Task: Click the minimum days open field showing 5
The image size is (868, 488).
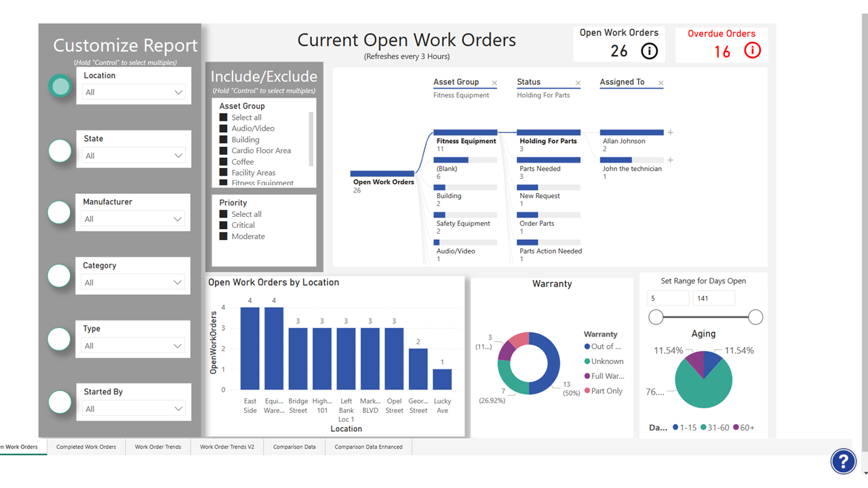Action: click(668, 298)
